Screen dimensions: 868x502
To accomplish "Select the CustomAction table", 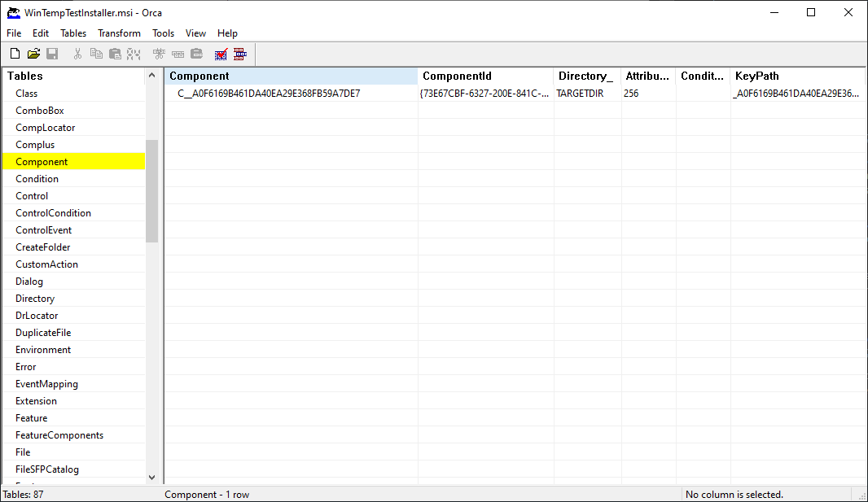I will [x=73, y=264].
